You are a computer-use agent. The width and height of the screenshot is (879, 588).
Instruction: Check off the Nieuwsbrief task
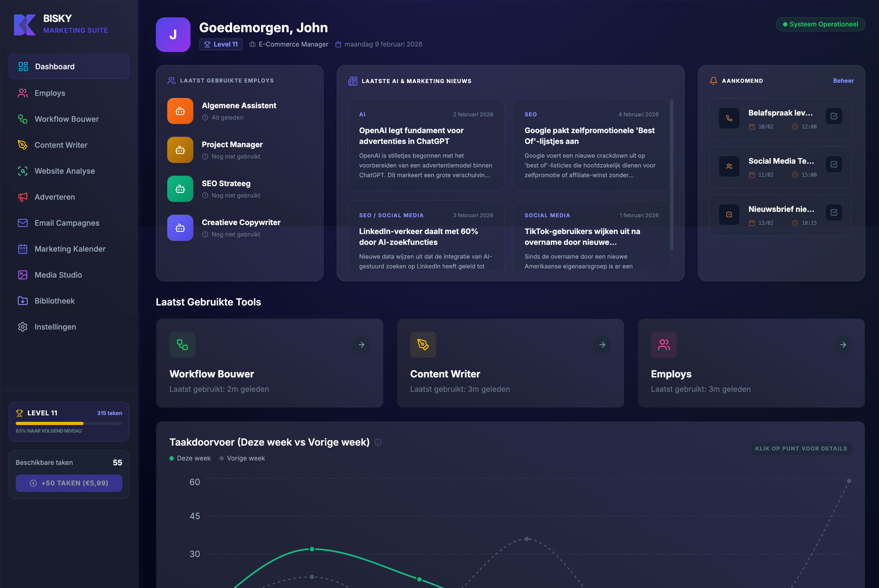(x=834, y=212)
